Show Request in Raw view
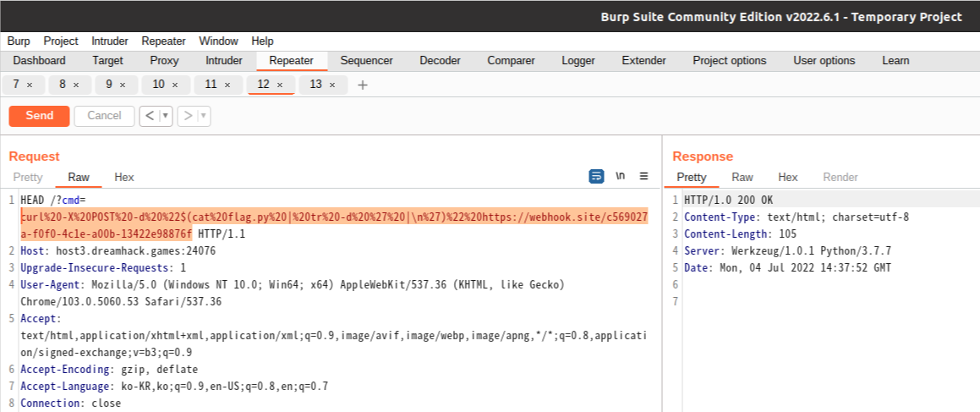The height and width of the screenshot is (412, 980). pyautogui.click(x=79, y=178)
